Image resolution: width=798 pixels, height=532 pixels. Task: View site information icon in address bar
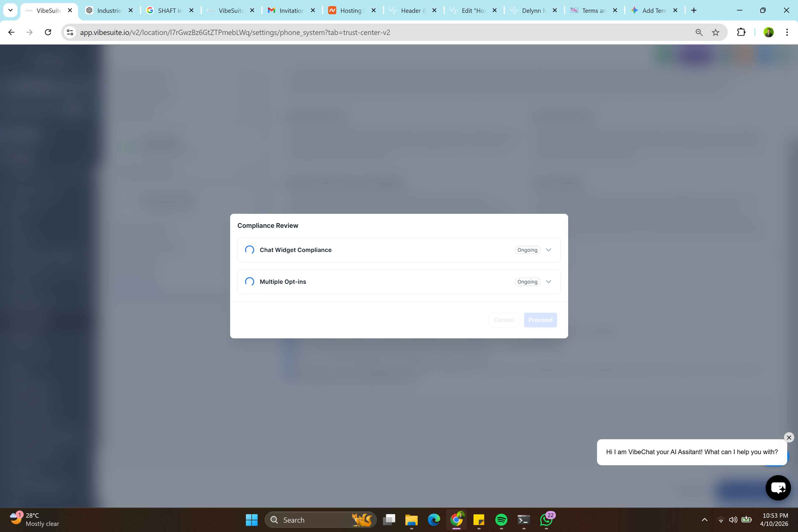pos(70,32)
